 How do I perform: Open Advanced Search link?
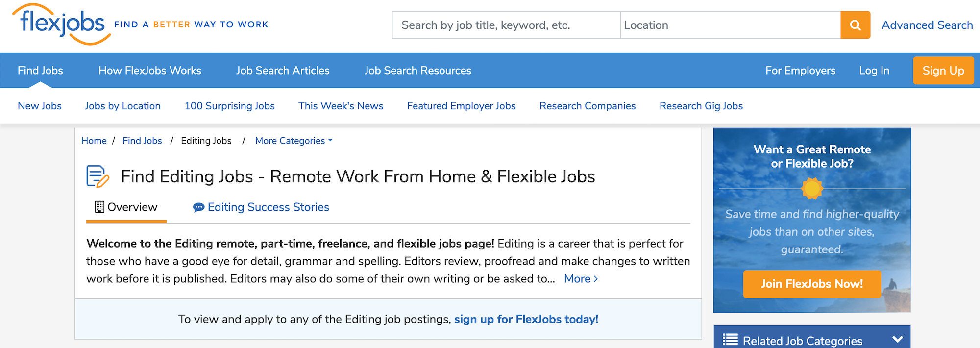point(927,25)
